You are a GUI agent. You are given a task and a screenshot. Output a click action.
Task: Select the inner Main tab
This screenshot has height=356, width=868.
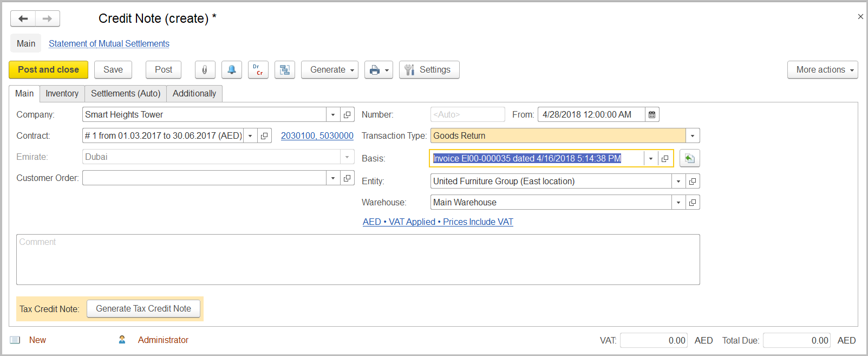24,93
